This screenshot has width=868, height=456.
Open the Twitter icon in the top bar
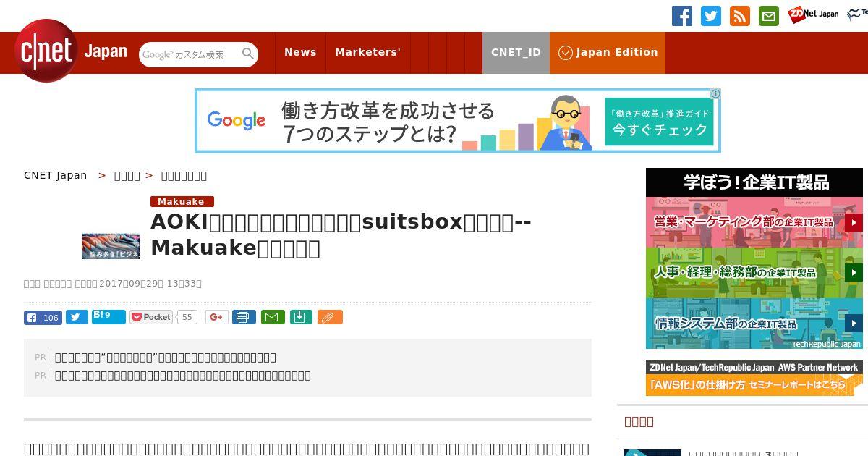(x=711, y=16)
